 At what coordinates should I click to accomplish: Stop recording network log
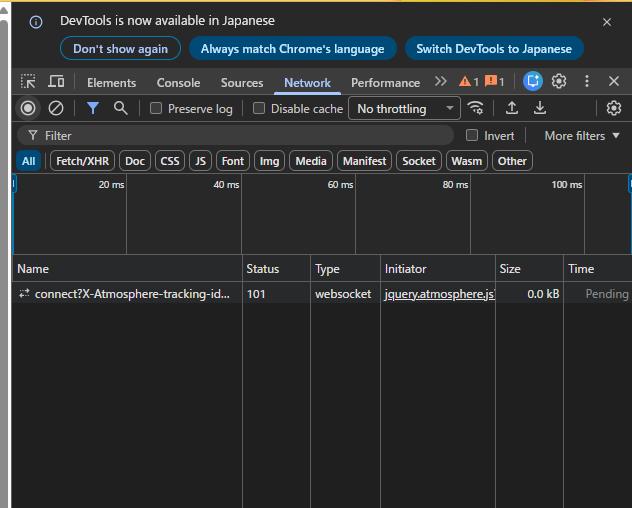point(28,108)
